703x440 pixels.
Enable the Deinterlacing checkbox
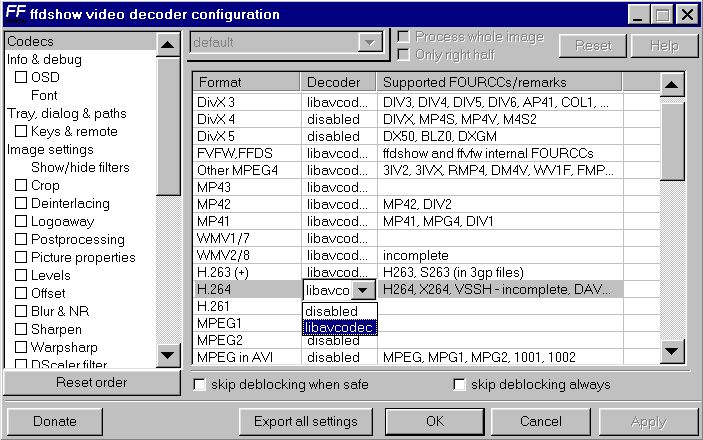coord(21,203)
